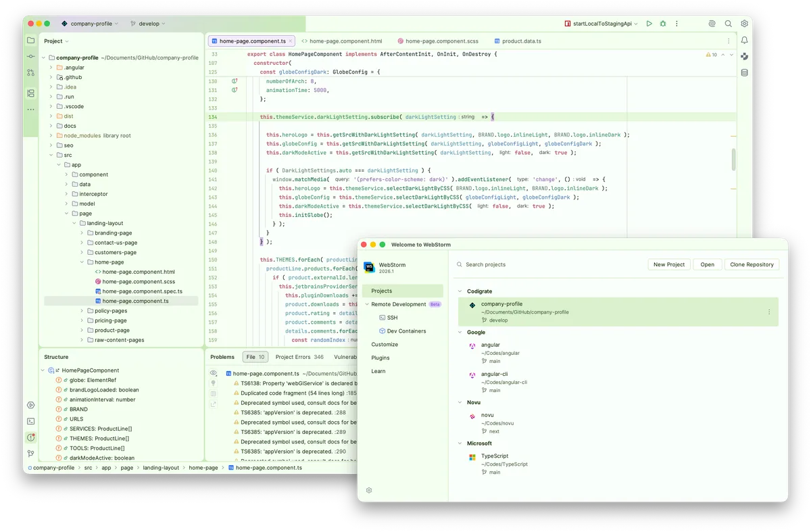This screenshot has width=811, height=532.
Task: Open Search Everywhere magnifier icon
Action: (x=728, y=24)
